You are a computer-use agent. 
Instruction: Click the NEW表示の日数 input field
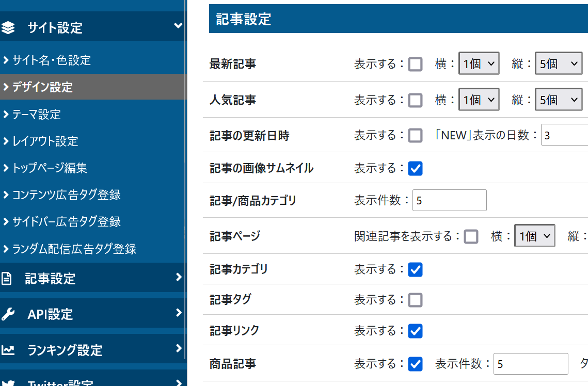pos(564,136)
